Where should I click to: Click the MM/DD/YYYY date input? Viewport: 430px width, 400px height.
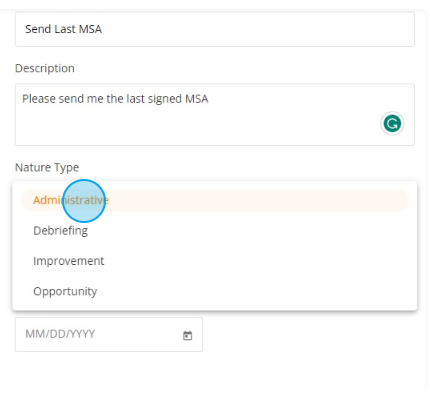109,334
